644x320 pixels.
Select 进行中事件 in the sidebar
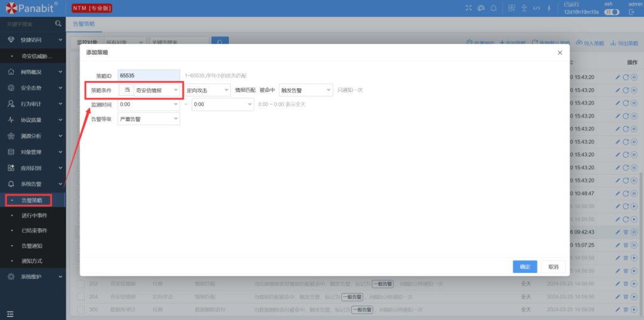34,215
